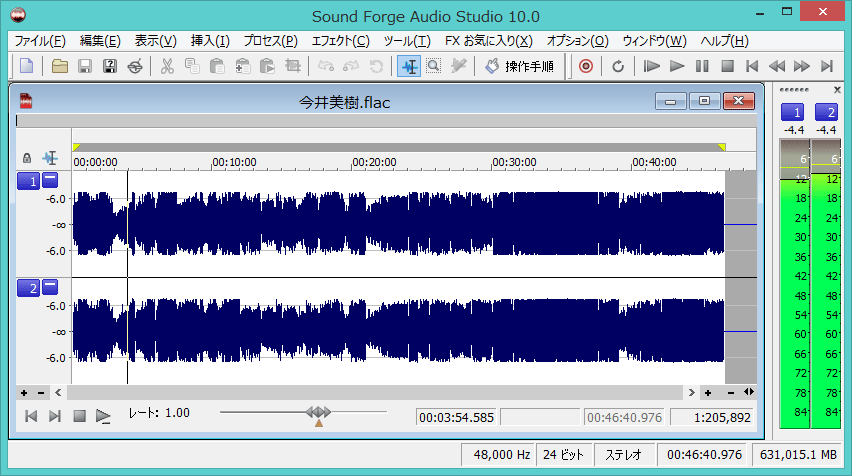The height and width of the screenshot is (476, 852).
Task: Open the 編集(E) menu
Action: (100, 41)
